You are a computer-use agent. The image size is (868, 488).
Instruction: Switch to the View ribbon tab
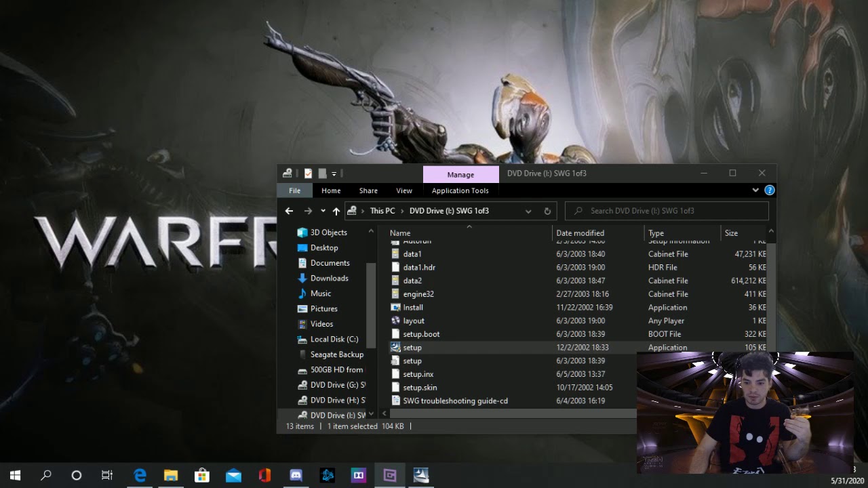click(404, 190)
